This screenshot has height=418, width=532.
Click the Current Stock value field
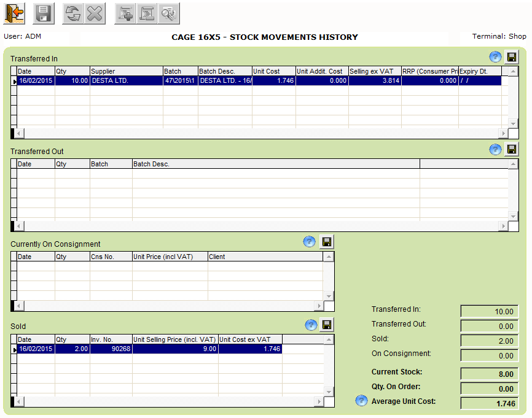pos(489,374)
